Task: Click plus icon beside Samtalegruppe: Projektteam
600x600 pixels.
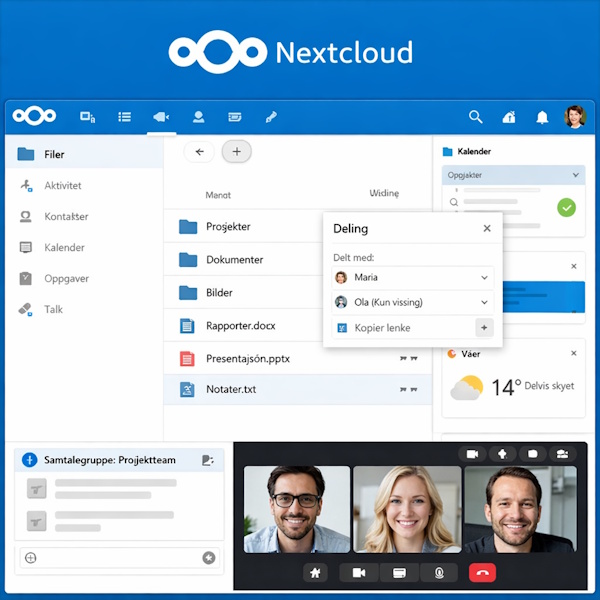Action: (x=29, y=460)
